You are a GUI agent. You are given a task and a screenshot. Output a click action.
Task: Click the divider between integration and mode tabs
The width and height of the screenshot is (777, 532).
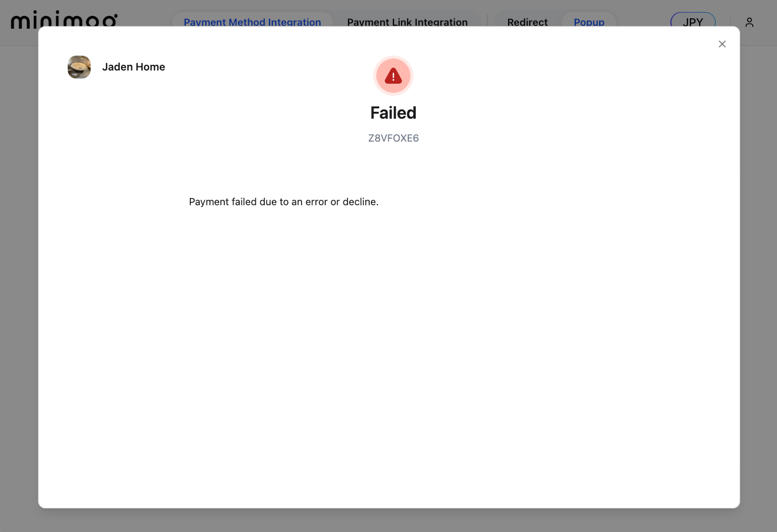point(487,21)
